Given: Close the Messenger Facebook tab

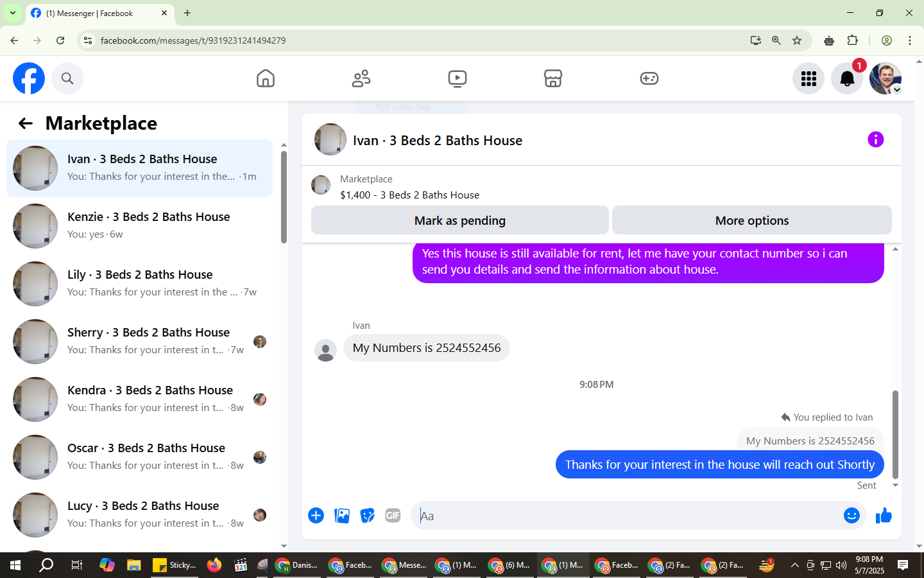Looking at the screenshot, I should pyautogui.click(x=164, y=13).
